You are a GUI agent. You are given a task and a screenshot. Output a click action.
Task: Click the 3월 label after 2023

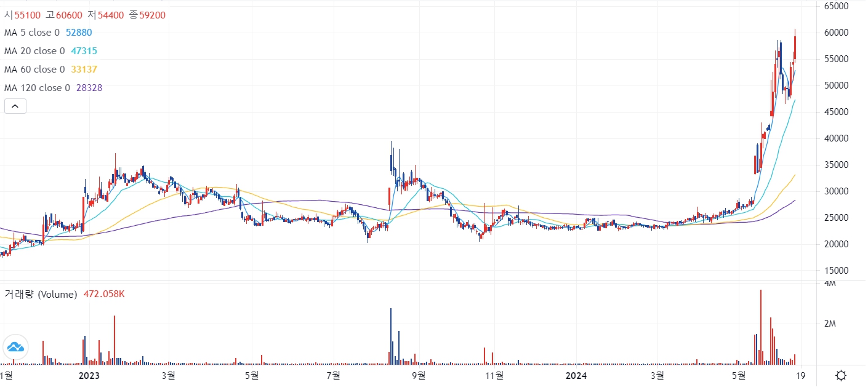coord(167,375)
